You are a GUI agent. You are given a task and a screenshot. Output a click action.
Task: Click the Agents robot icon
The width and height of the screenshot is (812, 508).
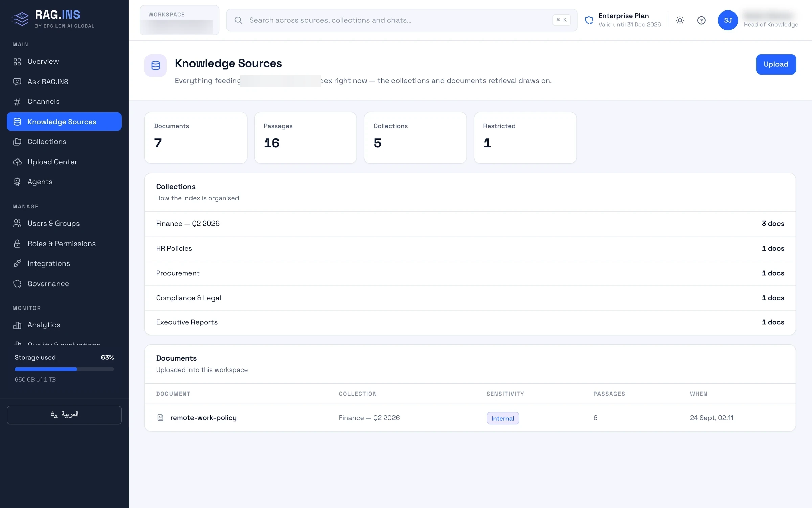(17, 182)
